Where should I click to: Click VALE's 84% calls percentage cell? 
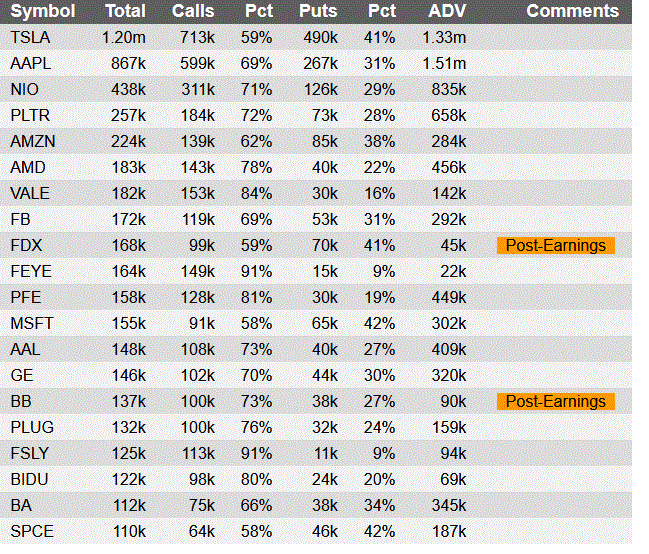point(258,193)
